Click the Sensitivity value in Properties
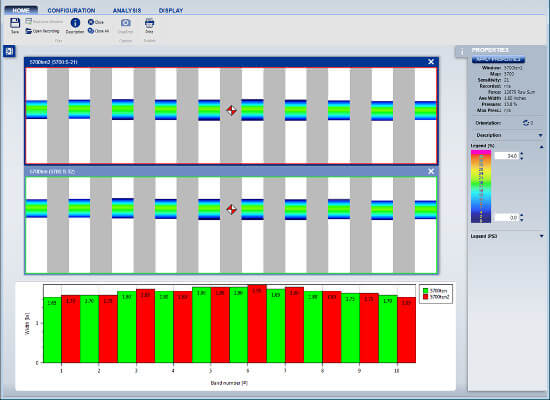Screen dimensions: 550x400 [507, 80]
